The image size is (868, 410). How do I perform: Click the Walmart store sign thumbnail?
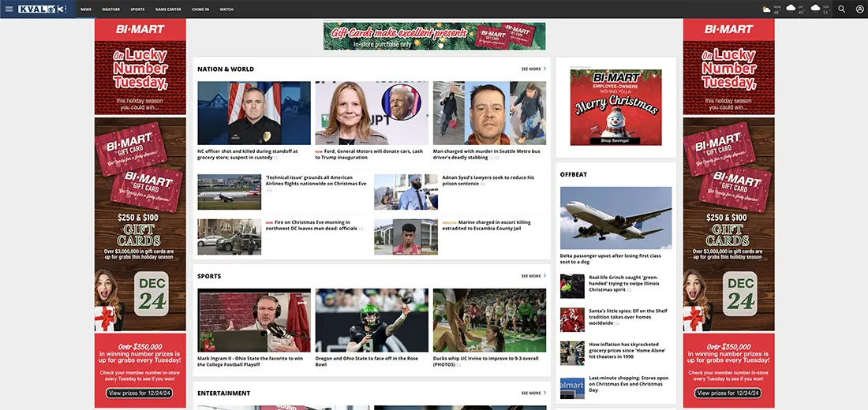point(572,387)
